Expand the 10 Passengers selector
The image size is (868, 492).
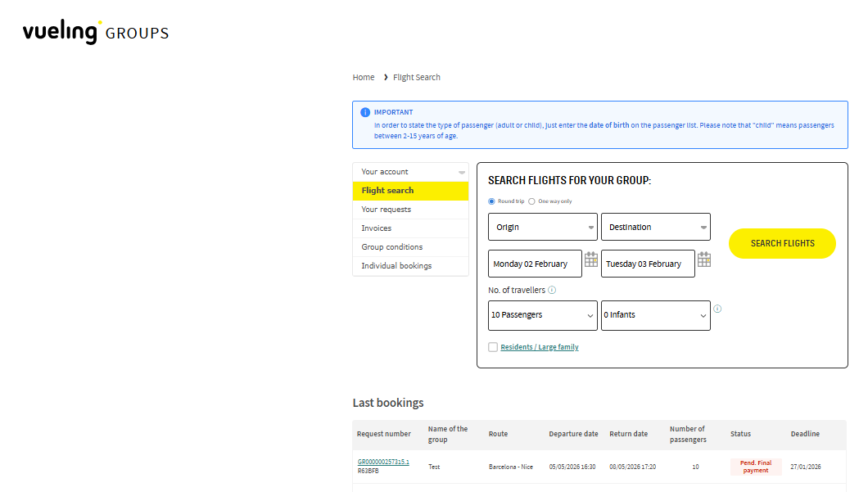pos(542,315)
